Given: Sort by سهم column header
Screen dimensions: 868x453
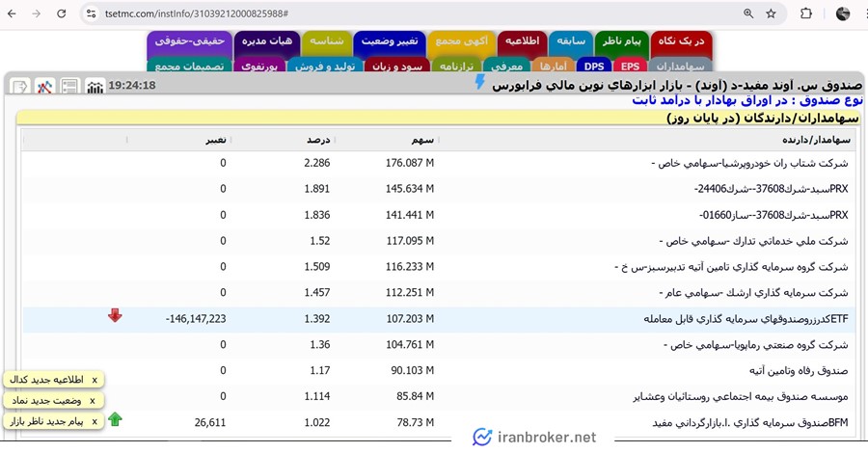Looking at the screenshot, I should point(422,140).
